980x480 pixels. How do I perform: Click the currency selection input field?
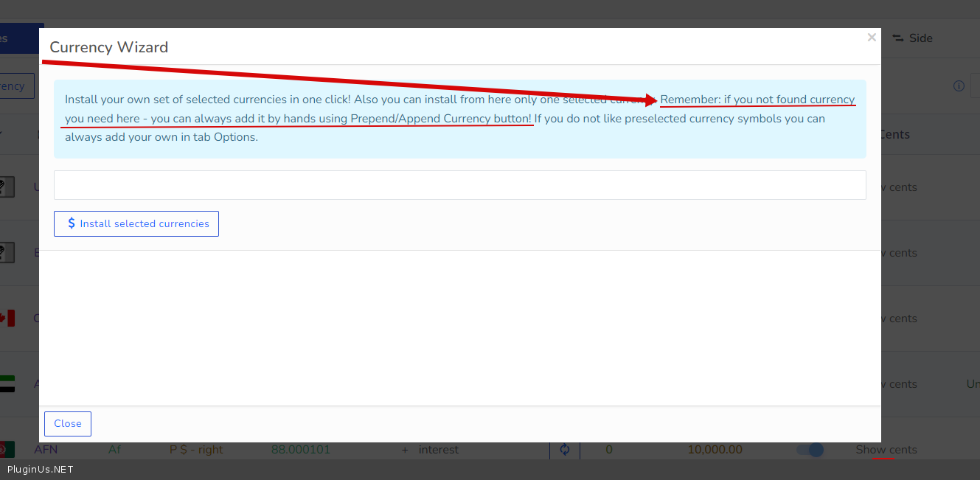459,185
